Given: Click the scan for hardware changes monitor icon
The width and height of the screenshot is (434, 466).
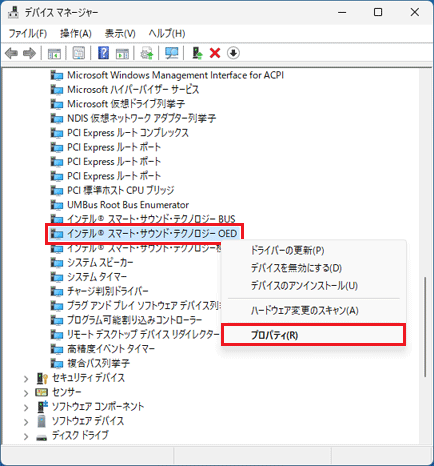Looking at the screenshot, I should click(172, 53).
